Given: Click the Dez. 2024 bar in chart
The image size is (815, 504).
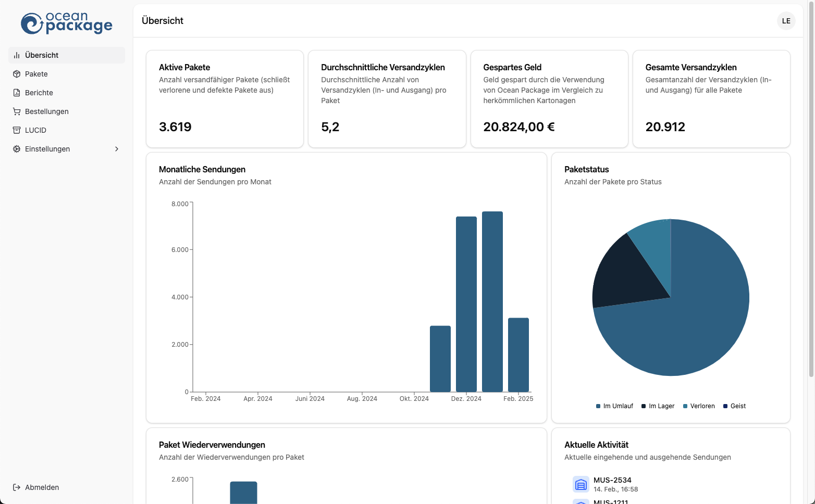Looking at the screenshot, I should tap(466, 304).
